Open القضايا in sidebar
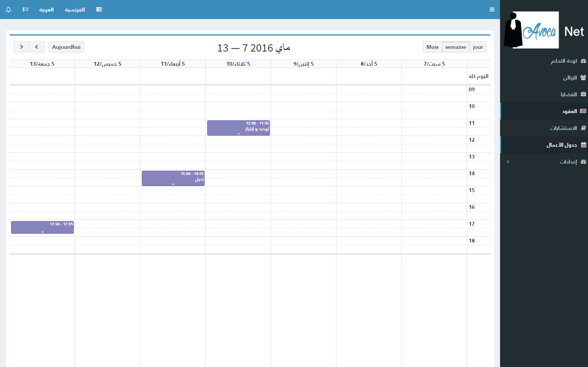Screen dimensions: 588x367 pos(544,94)
